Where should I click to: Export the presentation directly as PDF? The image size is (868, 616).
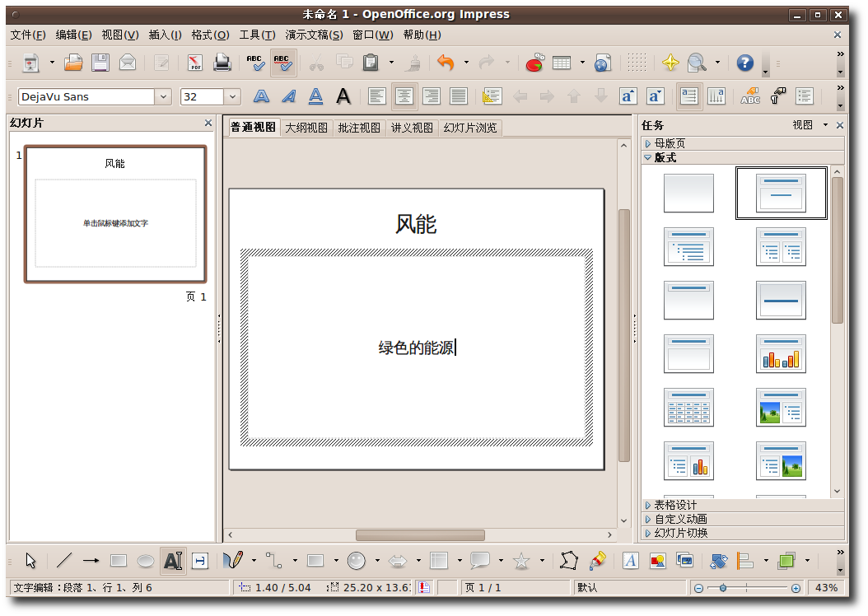click(194, 63)
